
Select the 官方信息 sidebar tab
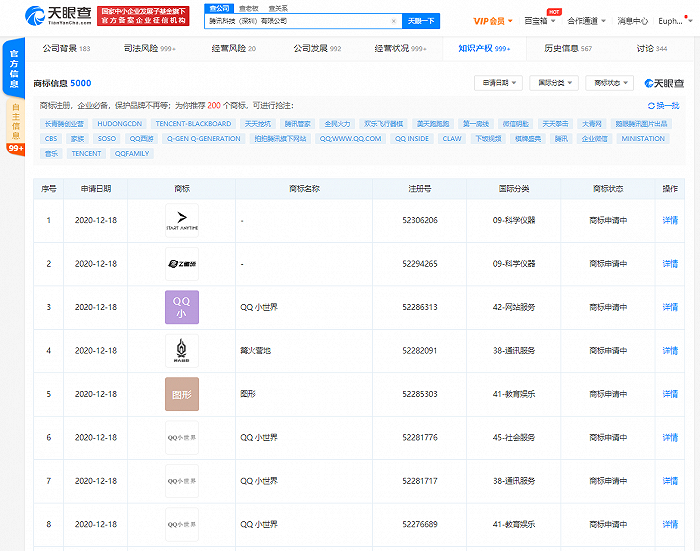point(14,68)
